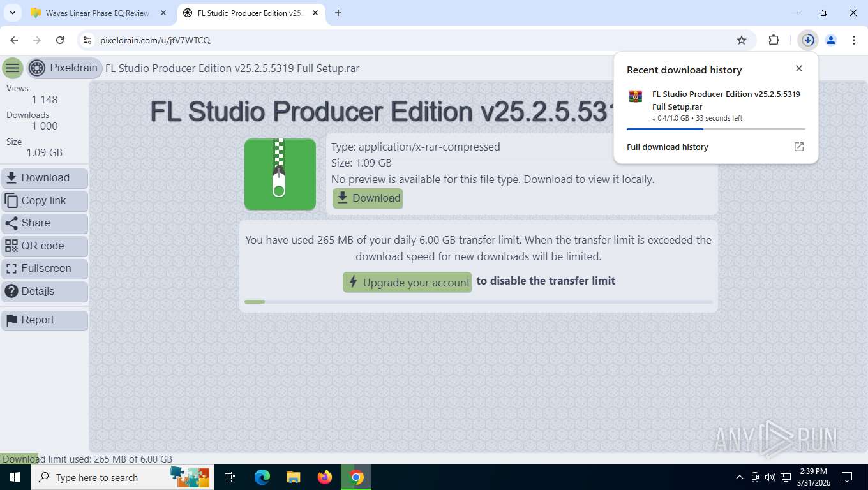Launch Microsoft Edge from the taskbar
Screen dimensions: 868x490
click(x=262, y=477)
